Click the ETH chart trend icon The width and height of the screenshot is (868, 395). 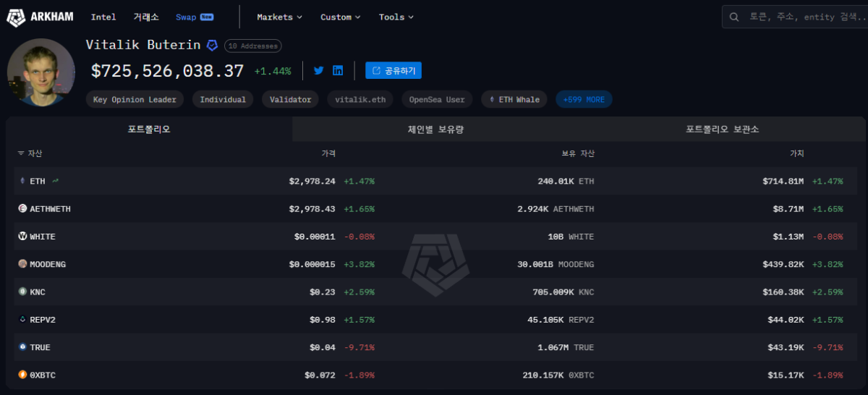pyautogui.click(x=56, y=181)
